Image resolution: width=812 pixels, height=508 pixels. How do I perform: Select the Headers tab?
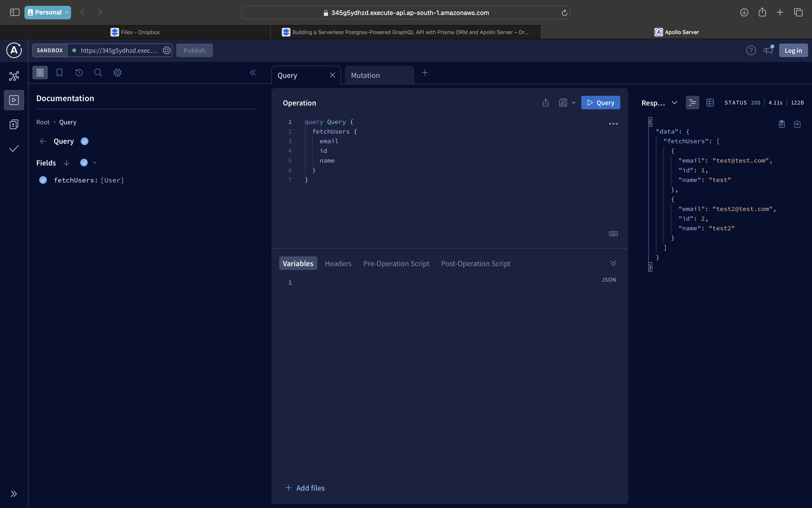coord(338,263)
